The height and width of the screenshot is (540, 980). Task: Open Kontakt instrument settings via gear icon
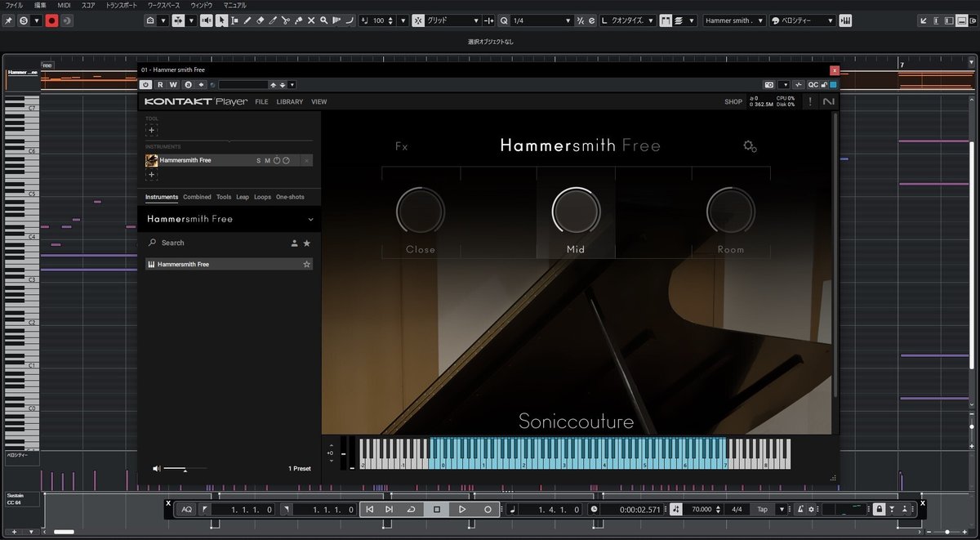pos(750,145)
